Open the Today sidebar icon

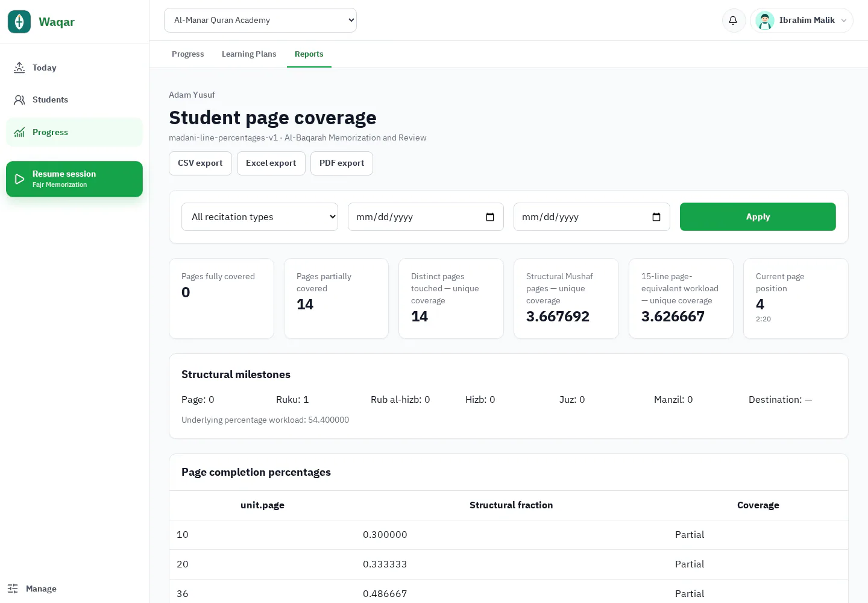(x=19, y=68)
